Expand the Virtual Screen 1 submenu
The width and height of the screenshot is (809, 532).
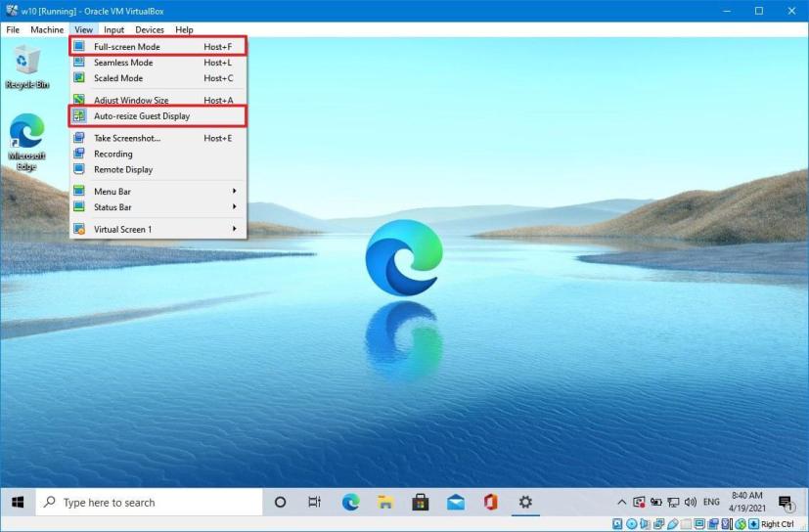(x=157, y=229)
